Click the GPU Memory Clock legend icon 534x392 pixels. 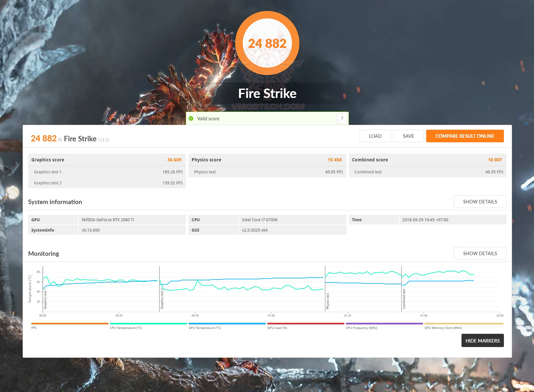coord(463,323)
